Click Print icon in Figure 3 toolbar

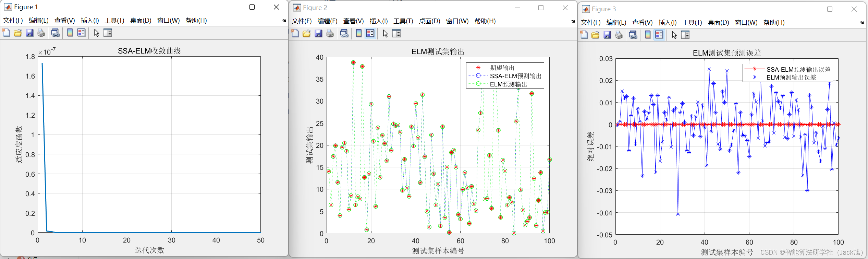pos(619,35)
